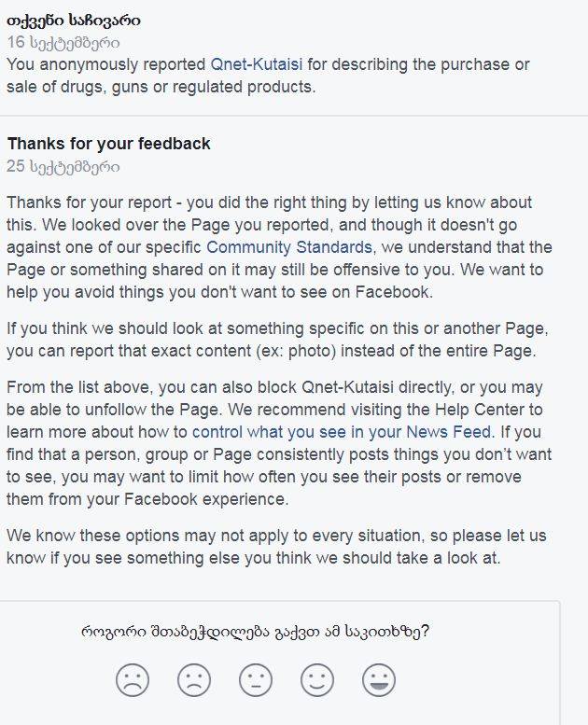588x725 pixels.
Task: Pick the very happy grinning face
Action: coord(379,680)
